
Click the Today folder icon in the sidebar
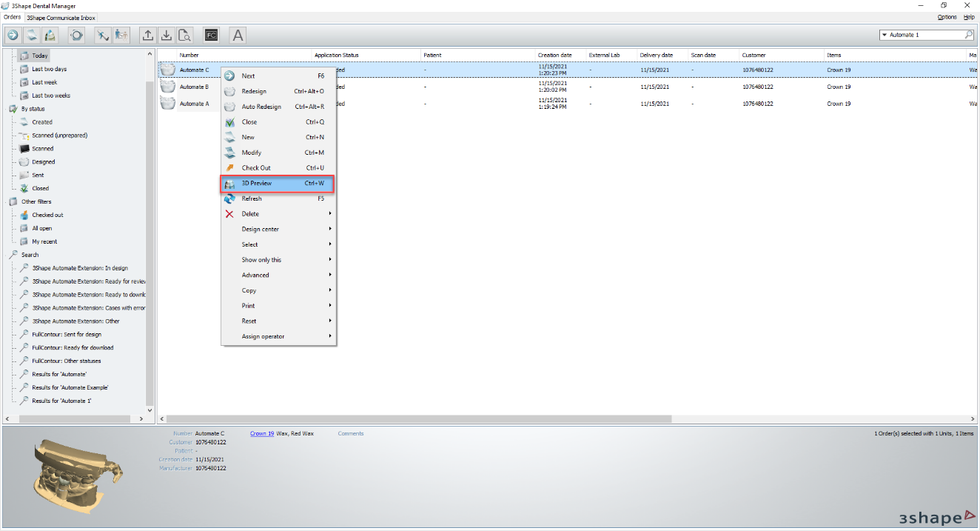[x=24, y=55]
